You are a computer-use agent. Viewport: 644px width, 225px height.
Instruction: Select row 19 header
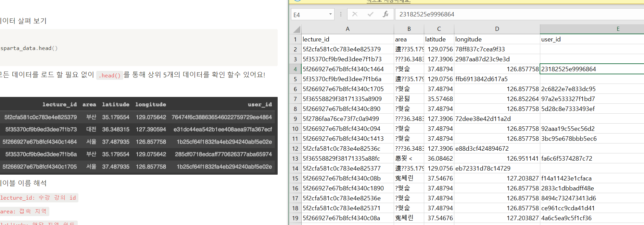click(295, 218)
